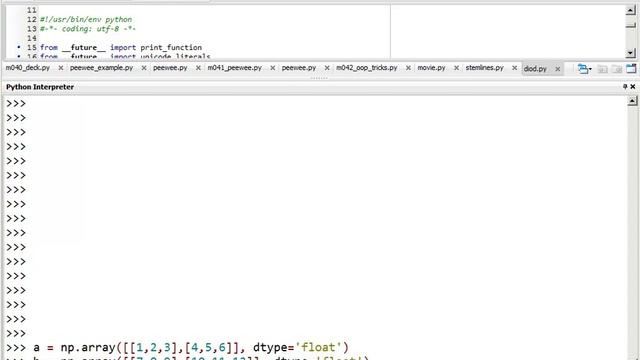Close the peewee_example.py tab
Screen dimensions: 640x360
[x=144, y=68]
